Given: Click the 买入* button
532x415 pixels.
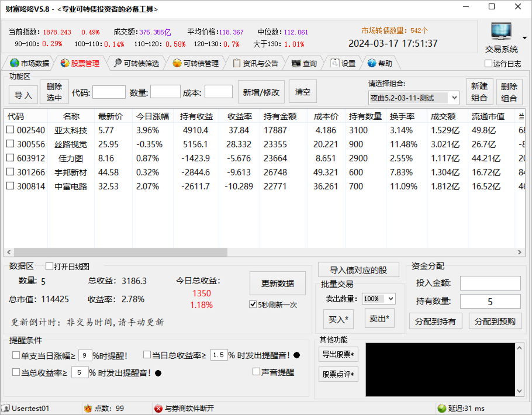Looking at the screenshot, I should click(x=338, y=319).
